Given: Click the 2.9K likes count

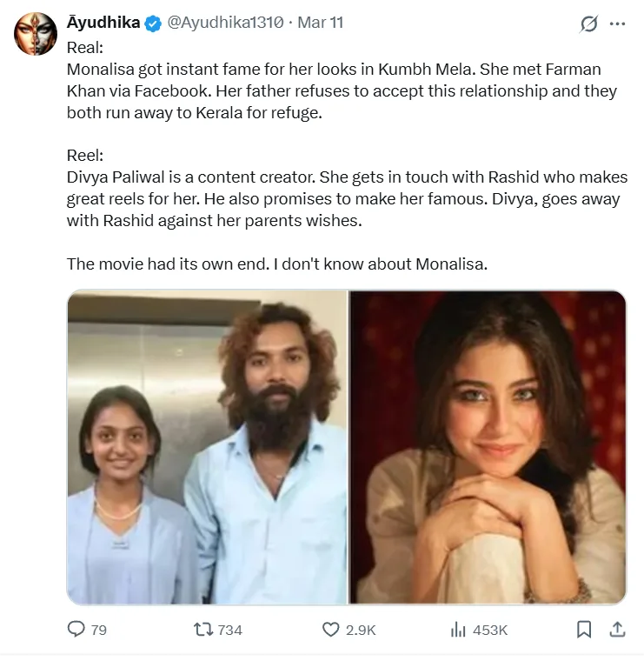Looking at the screenshot, I should pyautogui.click(x=361, y=630).
